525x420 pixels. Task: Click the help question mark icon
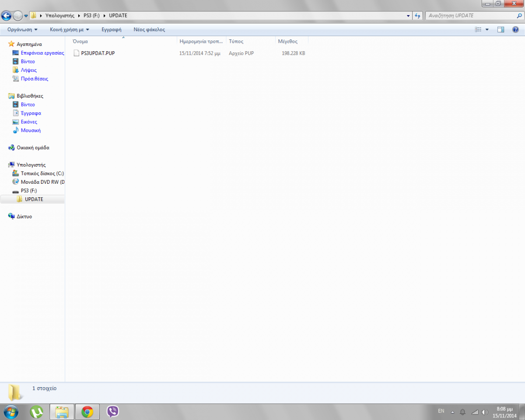pos(515,29)
